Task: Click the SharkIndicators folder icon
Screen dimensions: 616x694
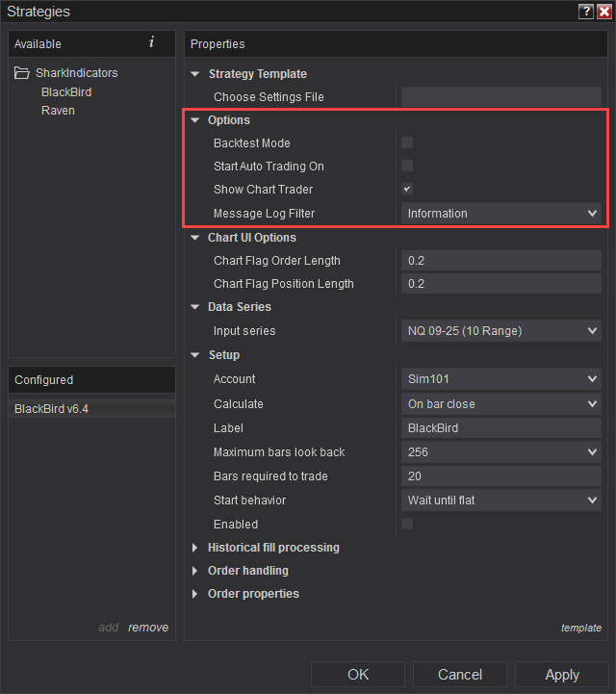Action: click(x=22, y=72)
